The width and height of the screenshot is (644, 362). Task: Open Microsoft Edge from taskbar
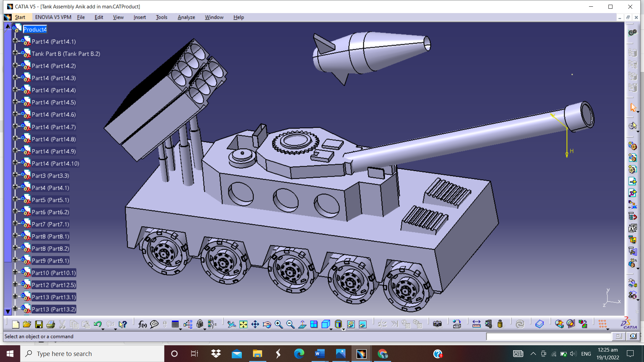click(299, 354)
